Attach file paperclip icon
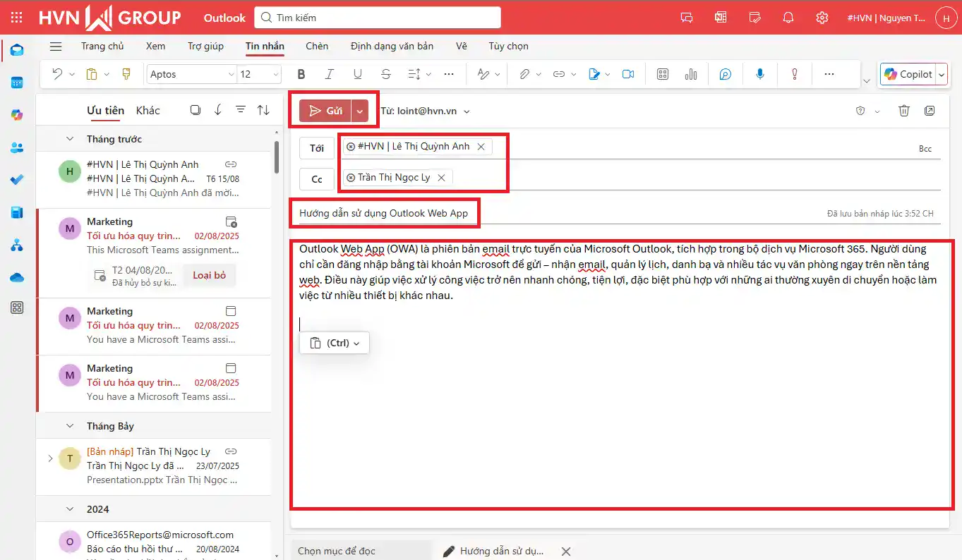Screen dimensions: 962x560 [524, 74]
